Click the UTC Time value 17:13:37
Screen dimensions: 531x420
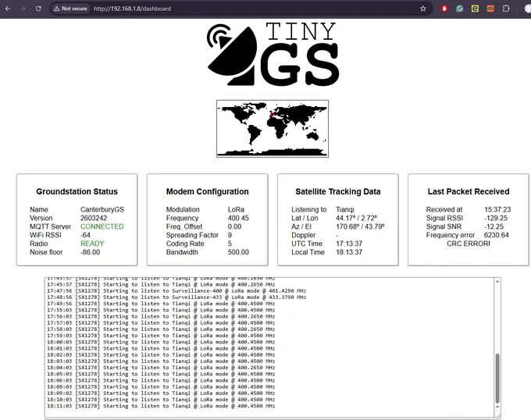tap(349, 244)
